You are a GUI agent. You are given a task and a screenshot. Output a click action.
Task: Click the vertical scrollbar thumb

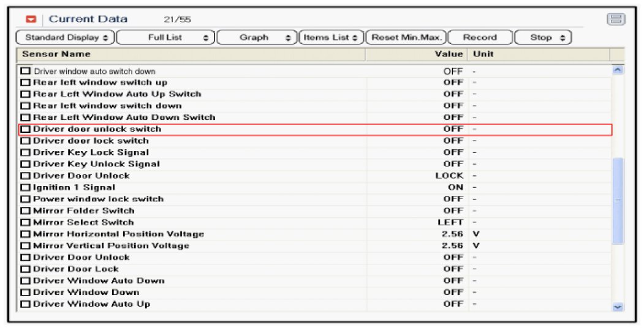618,201
